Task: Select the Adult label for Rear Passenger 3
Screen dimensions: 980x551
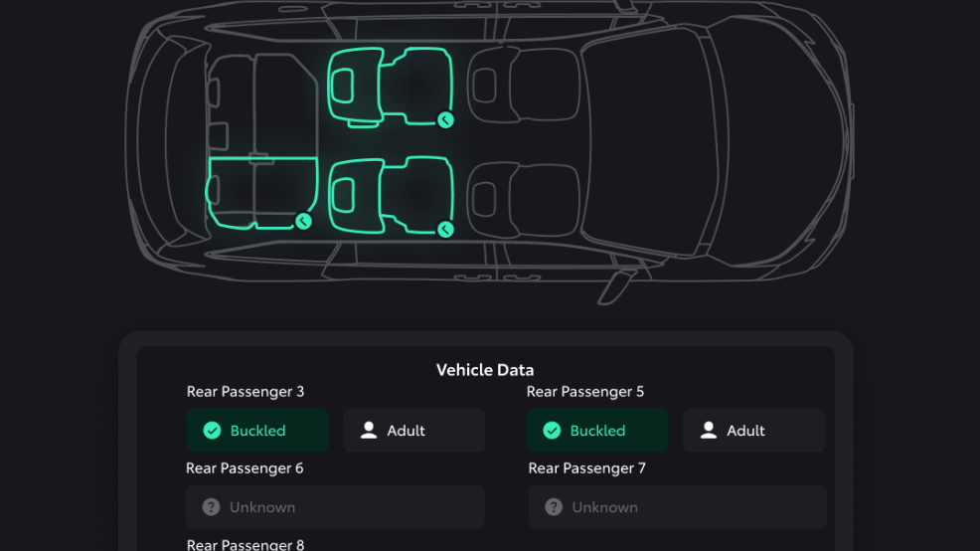Action: click(406, 431)
